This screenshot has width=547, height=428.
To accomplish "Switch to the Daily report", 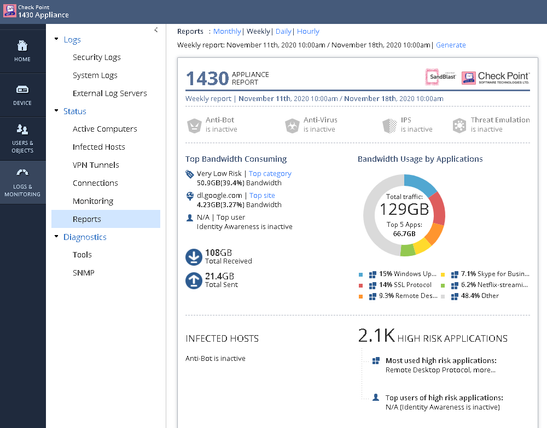I will [283, 31].
